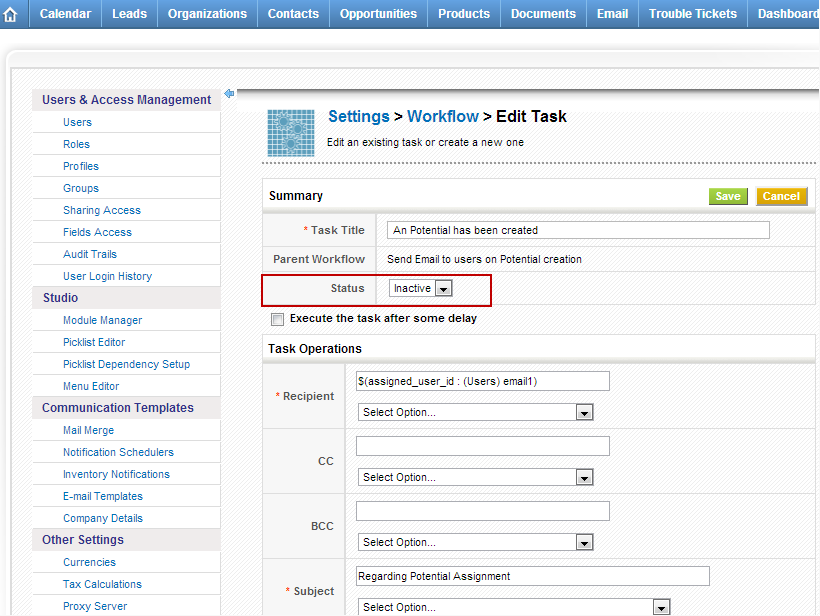Open the BCC 'Select Option' dropdown
820x616 pixels.
click(475, 542)
